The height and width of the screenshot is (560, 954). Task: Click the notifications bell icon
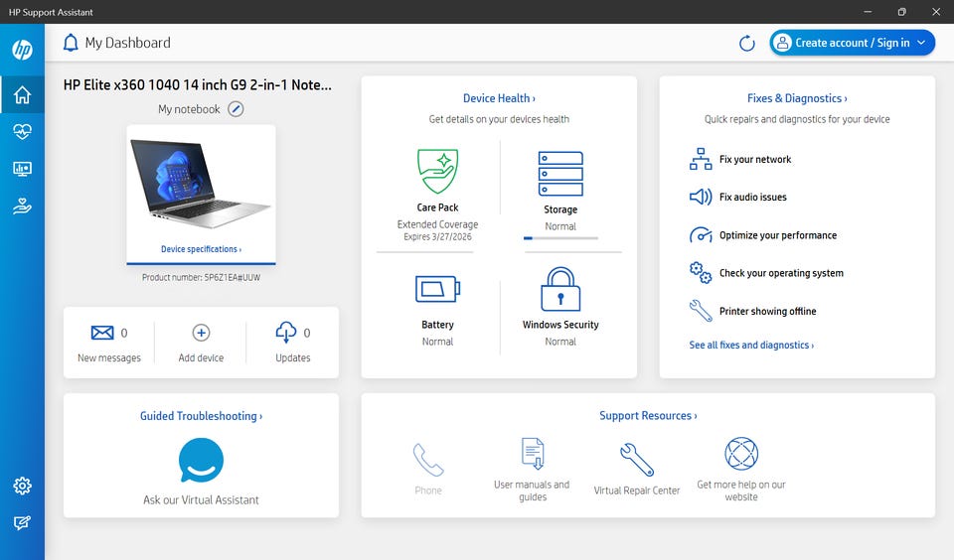(x=71, y=43)
